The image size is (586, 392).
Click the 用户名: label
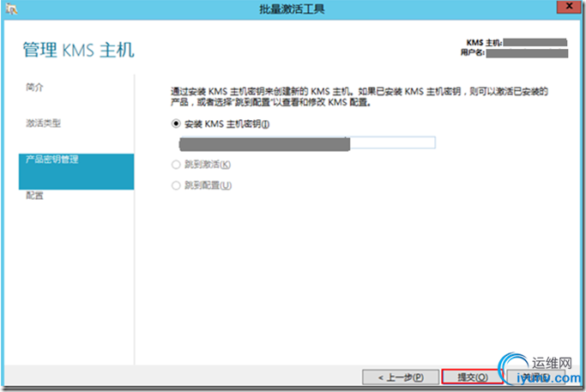coord(473,52)
